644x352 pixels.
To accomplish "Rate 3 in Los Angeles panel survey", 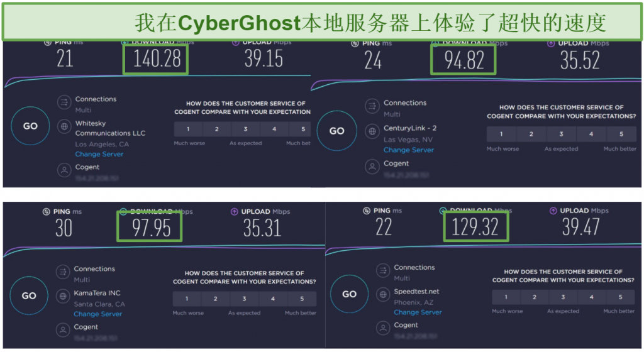I will pyautogui.click(x=246, y=129).
